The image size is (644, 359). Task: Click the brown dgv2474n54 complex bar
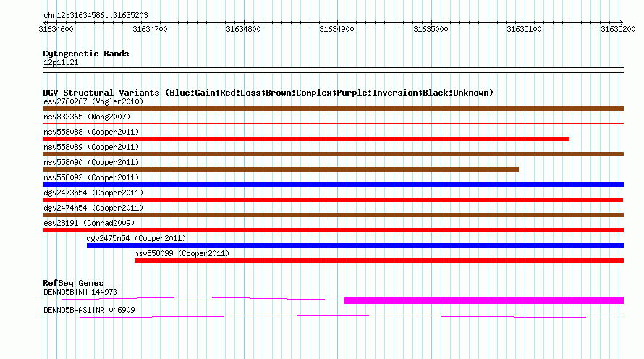click(333, 215)
